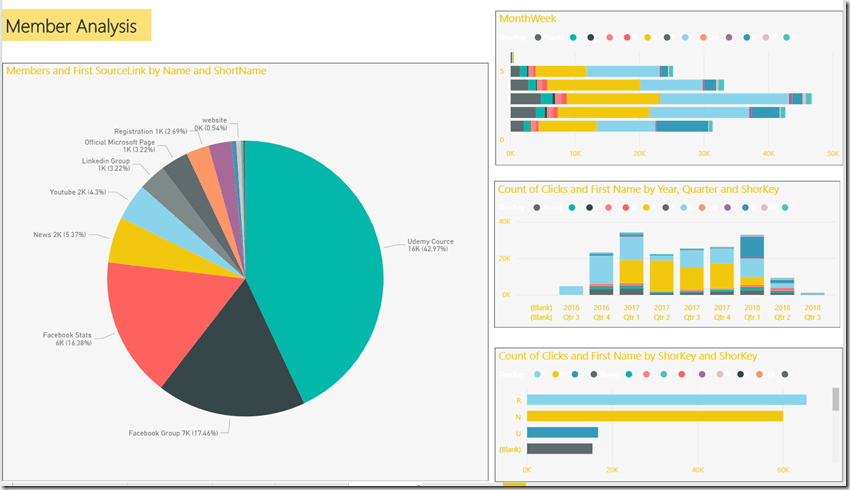Click the Member Analysis title box
The width and height of the screenshot is (850, 490).
pyautogui.click(x=76, y=26)
